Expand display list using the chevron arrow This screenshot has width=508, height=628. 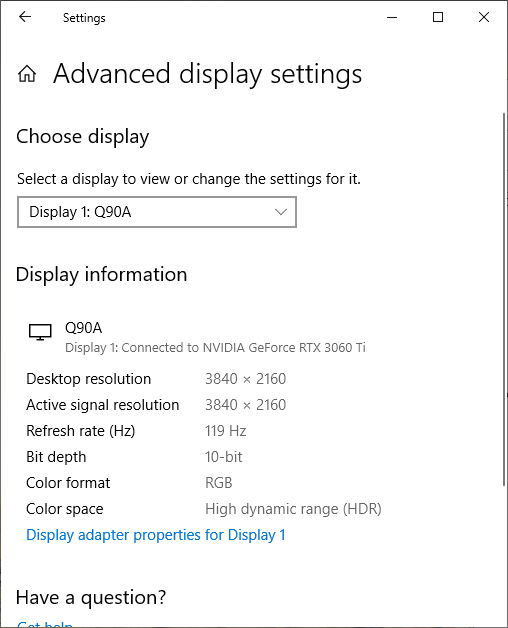281,212
